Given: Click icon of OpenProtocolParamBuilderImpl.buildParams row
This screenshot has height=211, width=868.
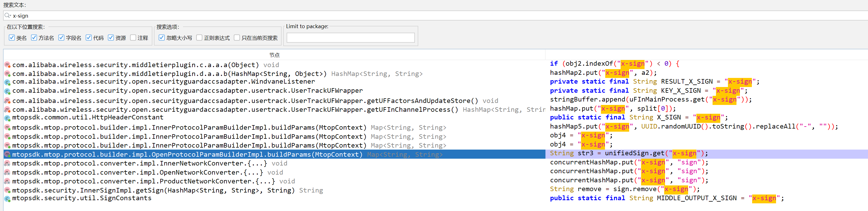Looking at the screenshot, I should point(7,154).
